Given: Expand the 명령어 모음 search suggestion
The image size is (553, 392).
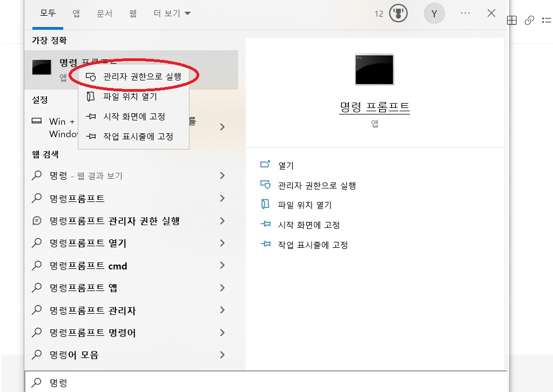Looking at the screenshot, I should pyautogui.click(x=222, y=355).
